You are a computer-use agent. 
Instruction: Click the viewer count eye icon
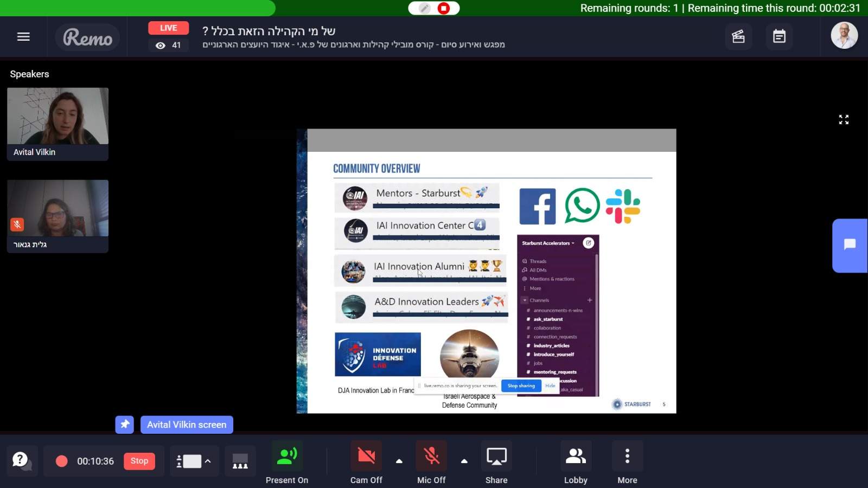(x=161, y=46)
